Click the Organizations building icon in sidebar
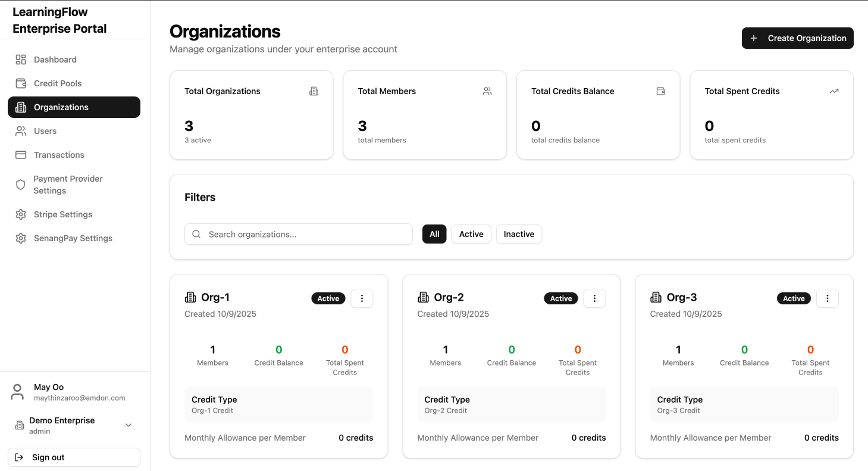This screenshot has width=868, height=471. (x=22, y=107)
